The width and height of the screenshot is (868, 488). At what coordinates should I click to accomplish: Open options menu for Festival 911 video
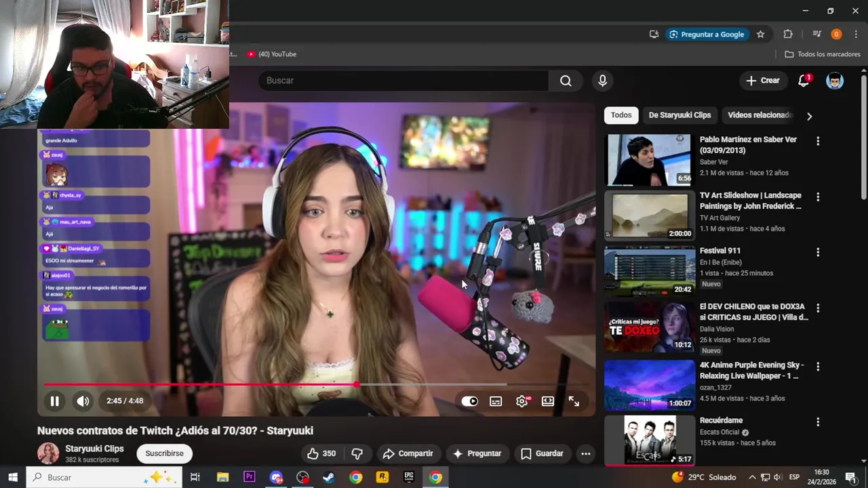tap(818, 252)
